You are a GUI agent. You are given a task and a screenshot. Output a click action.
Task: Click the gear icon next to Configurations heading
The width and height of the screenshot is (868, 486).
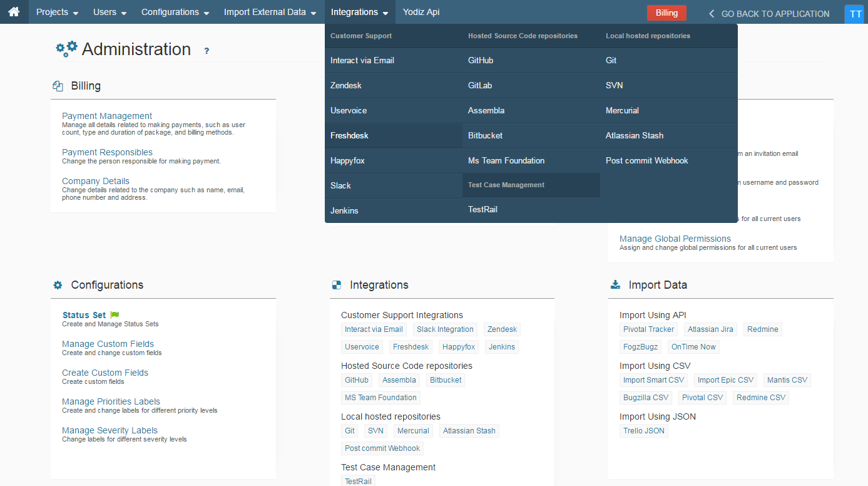click(x=58, y=285)
